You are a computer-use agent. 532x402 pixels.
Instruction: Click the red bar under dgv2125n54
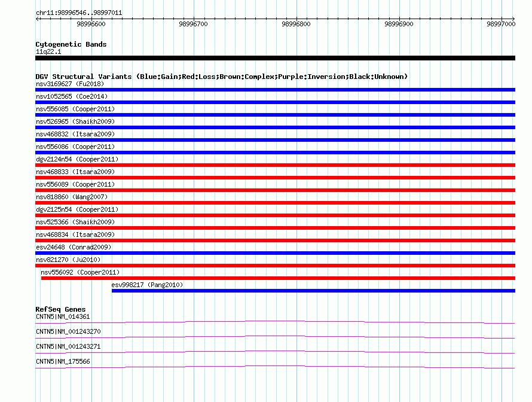point(275,215)
